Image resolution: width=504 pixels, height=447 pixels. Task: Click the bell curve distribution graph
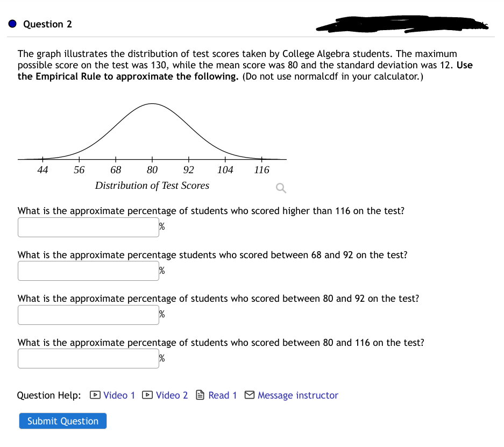152,129
